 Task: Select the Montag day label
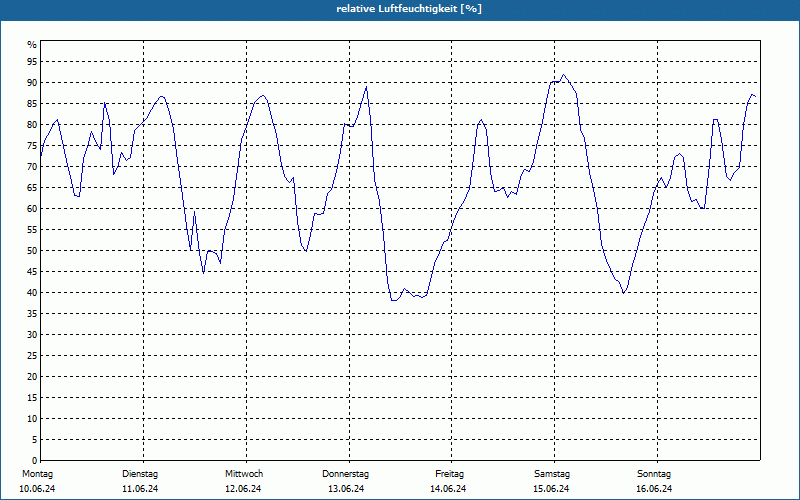pyautogui.click(x=37, y=474)
